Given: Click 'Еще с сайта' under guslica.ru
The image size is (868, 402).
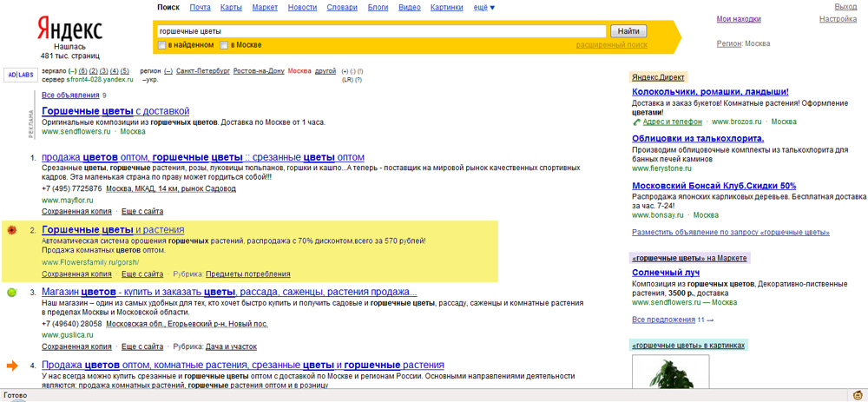Looking at the screenshot, I should click(x=142, y=346).
